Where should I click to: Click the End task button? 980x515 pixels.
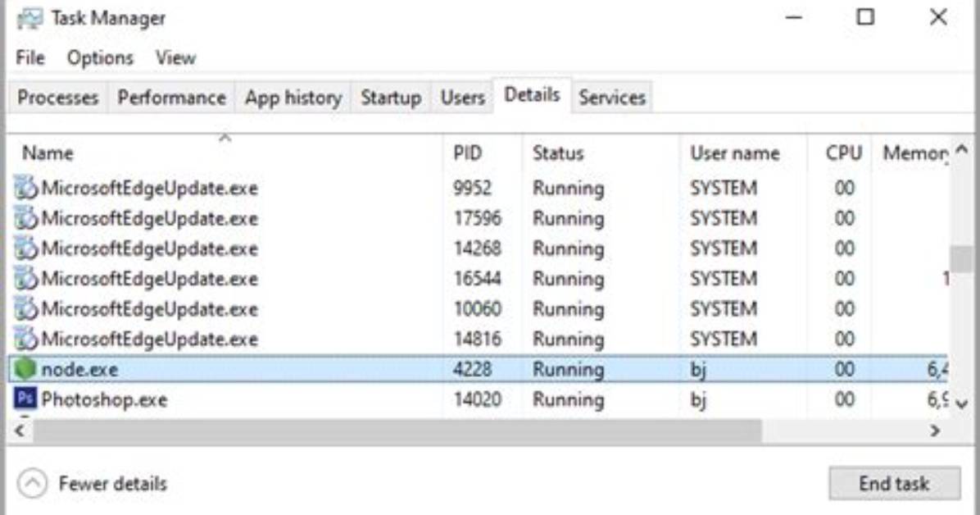tap(895, 483)
